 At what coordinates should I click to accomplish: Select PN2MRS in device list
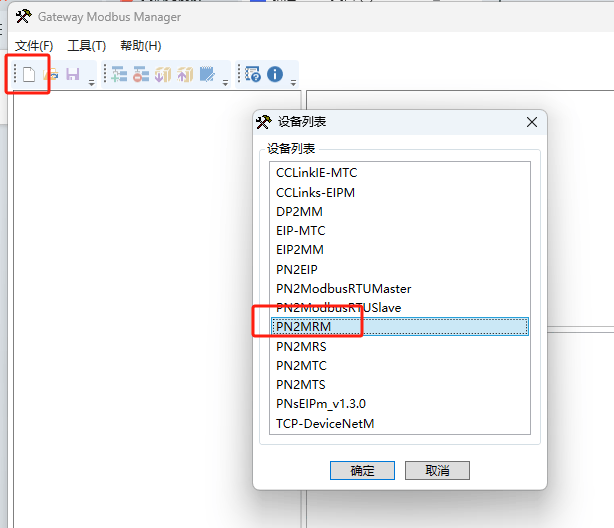(x=400, y=347)
